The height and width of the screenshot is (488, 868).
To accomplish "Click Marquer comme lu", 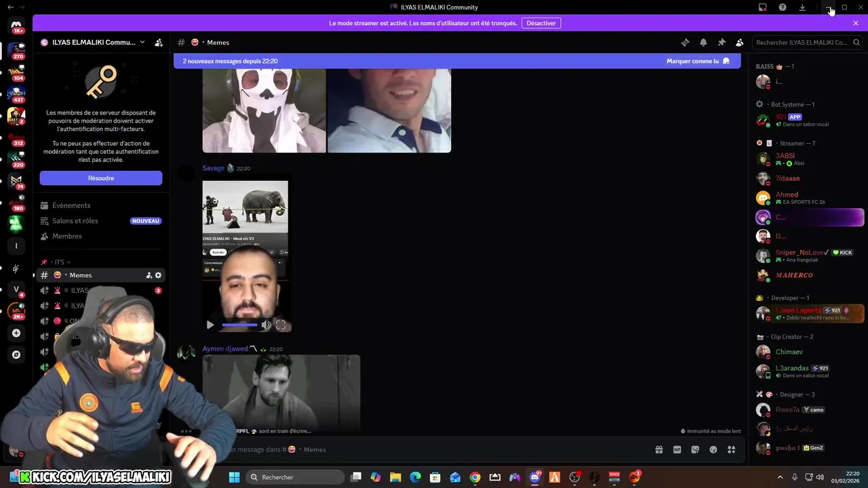I will tap(698, 61).
